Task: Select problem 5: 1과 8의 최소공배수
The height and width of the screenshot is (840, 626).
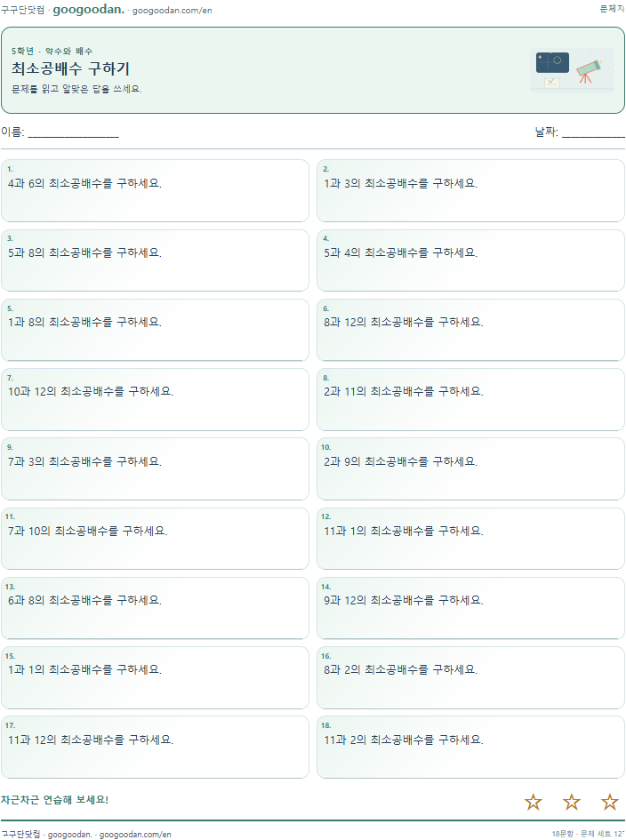Action: 155,330
